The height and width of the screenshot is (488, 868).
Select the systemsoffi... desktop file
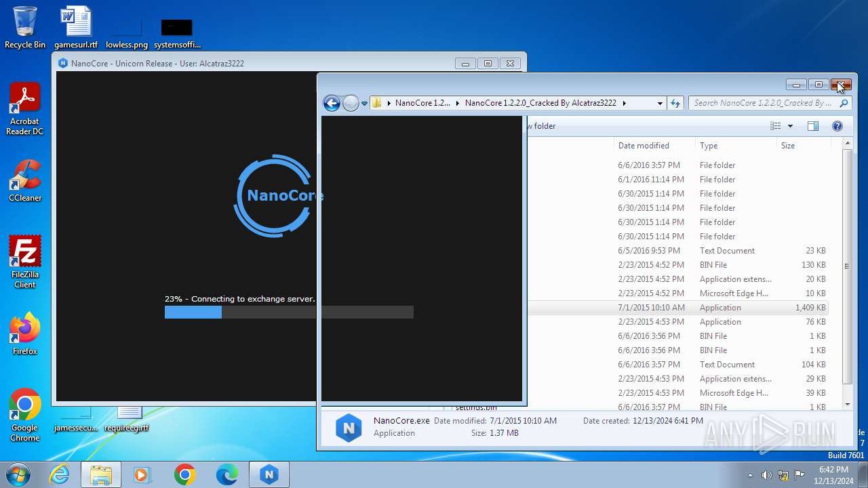(177, 33)
